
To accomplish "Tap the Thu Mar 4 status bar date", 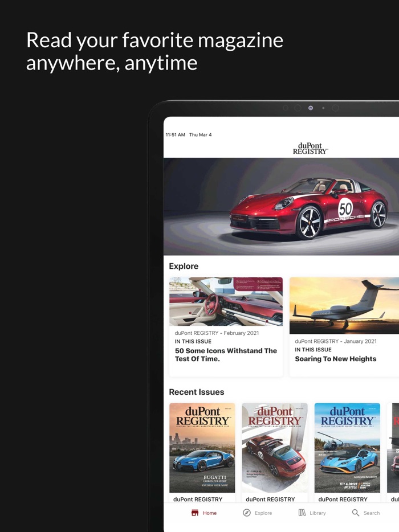I will [200, 134].
